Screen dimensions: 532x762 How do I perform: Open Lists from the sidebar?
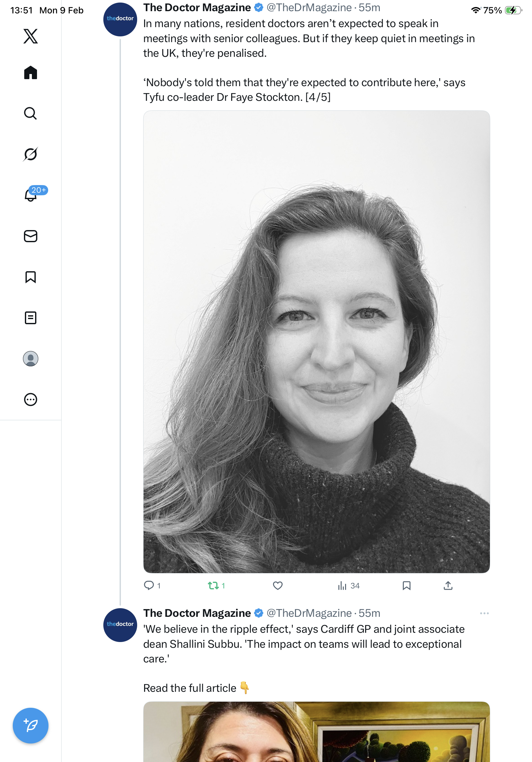[31, 318]
